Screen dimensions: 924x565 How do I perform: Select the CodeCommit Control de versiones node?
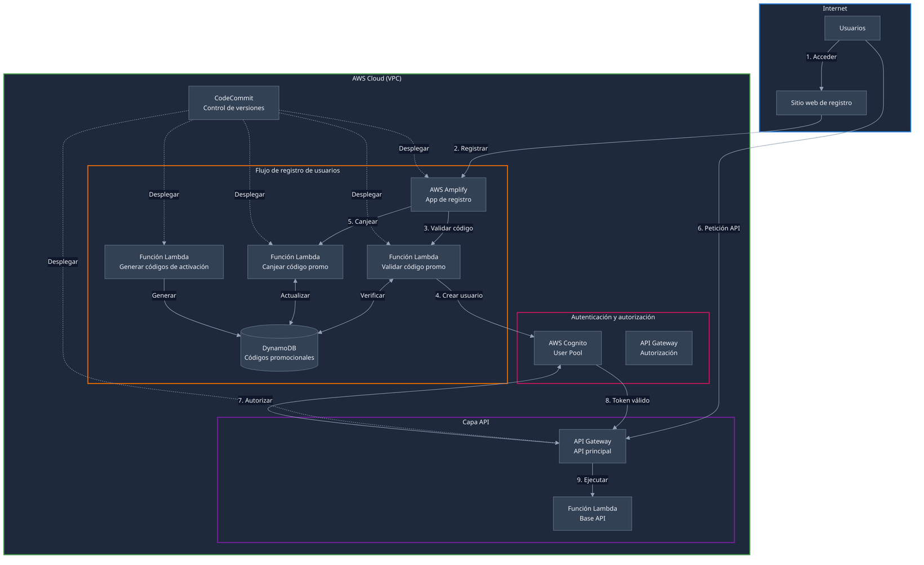point(234,103)
